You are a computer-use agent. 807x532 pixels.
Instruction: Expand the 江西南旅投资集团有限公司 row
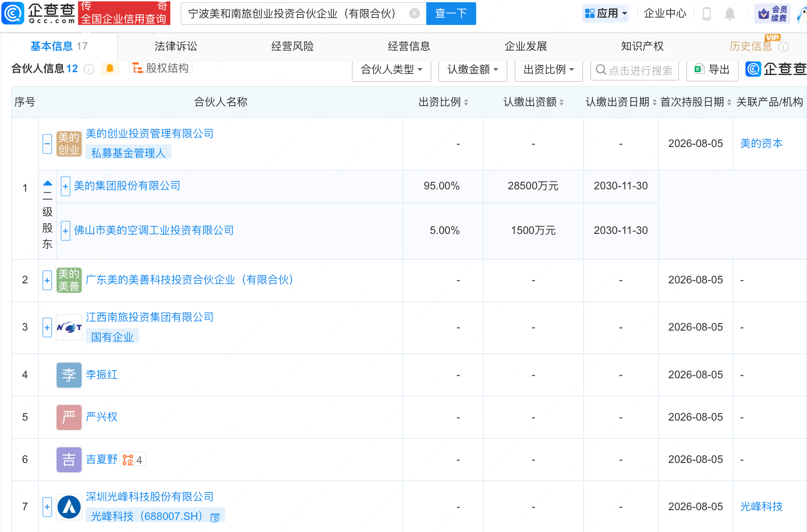coord(47,327)
